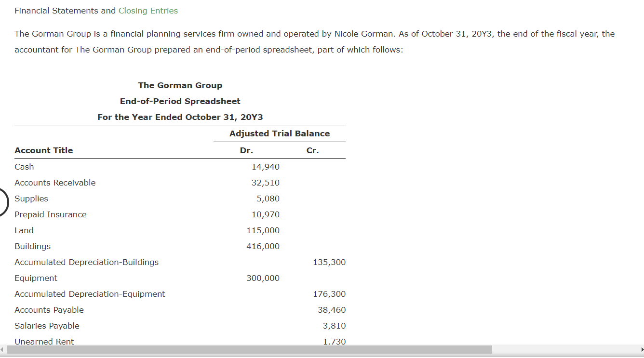
Task: Click the Cash account row
Action: [x=23, y=167]
